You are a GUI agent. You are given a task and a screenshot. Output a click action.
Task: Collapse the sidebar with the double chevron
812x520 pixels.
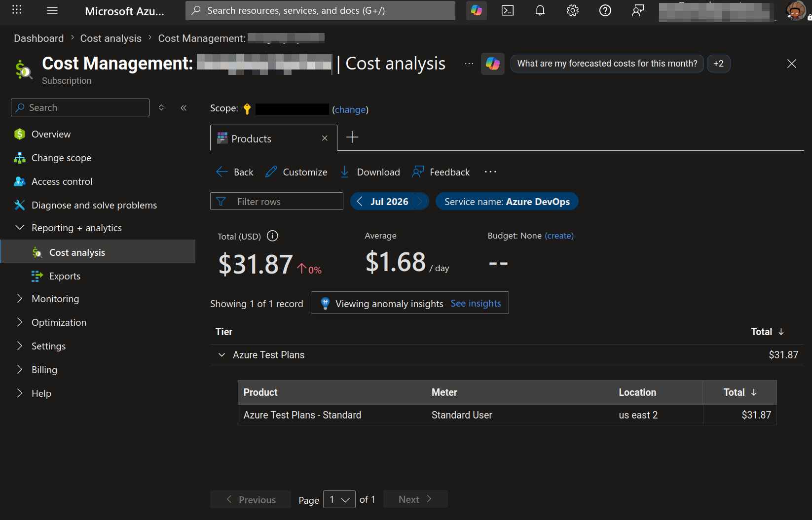point(184,107)
